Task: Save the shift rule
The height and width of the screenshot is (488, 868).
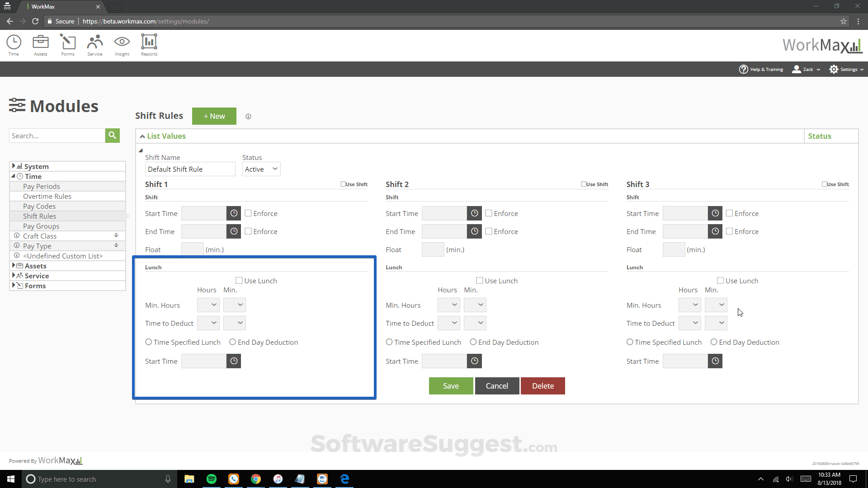Action: pos(451,385)
